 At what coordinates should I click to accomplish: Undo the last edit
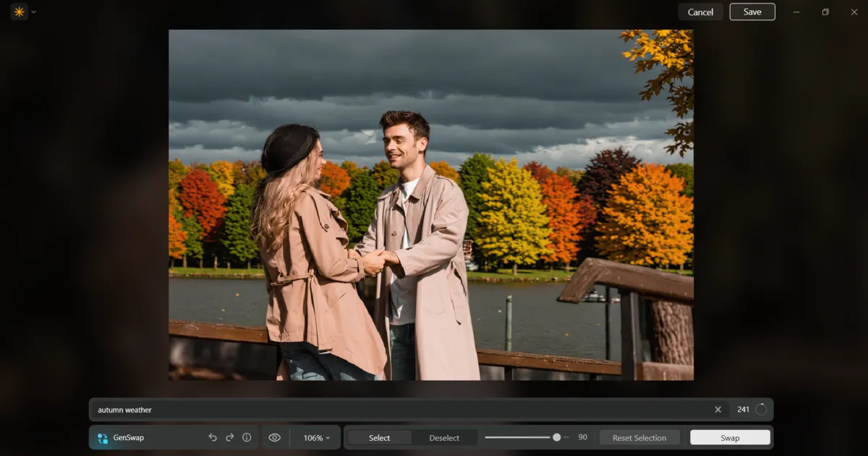[212, 437]
